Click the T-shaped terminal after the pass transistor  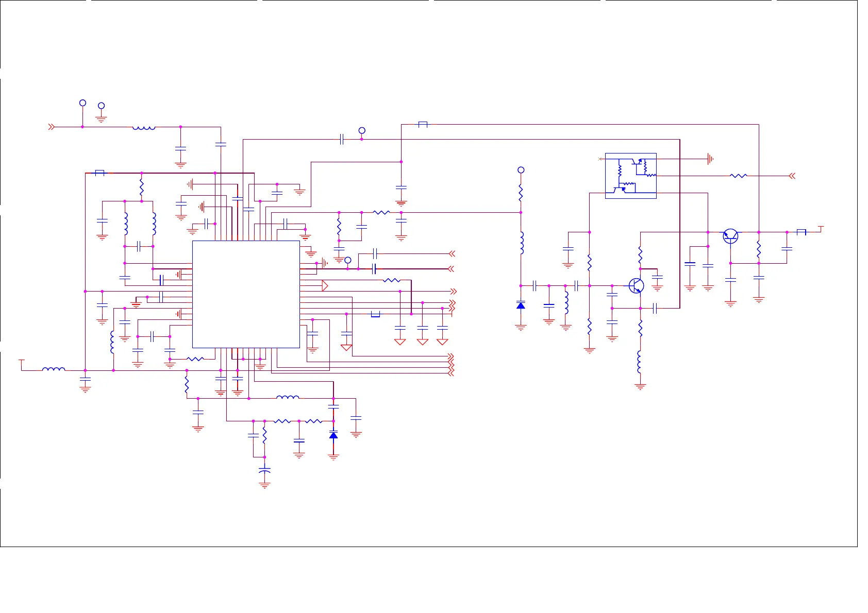pyautogui.click(x=821, y=229)
